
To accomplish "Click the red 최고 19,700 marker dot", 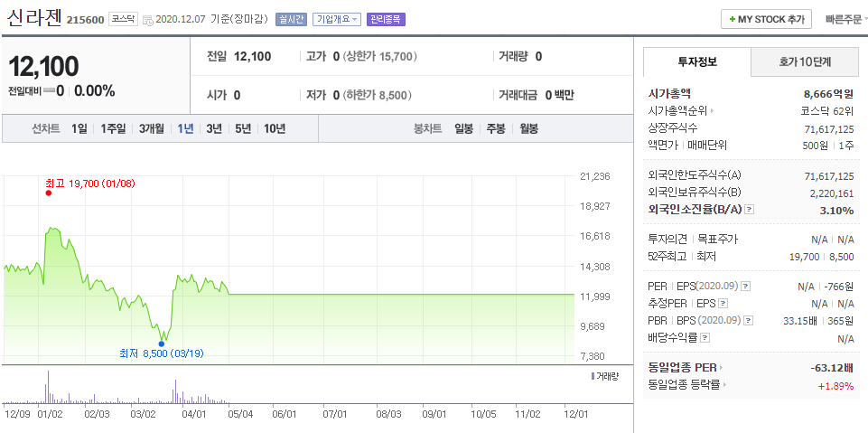I will [x=49, y=193].
